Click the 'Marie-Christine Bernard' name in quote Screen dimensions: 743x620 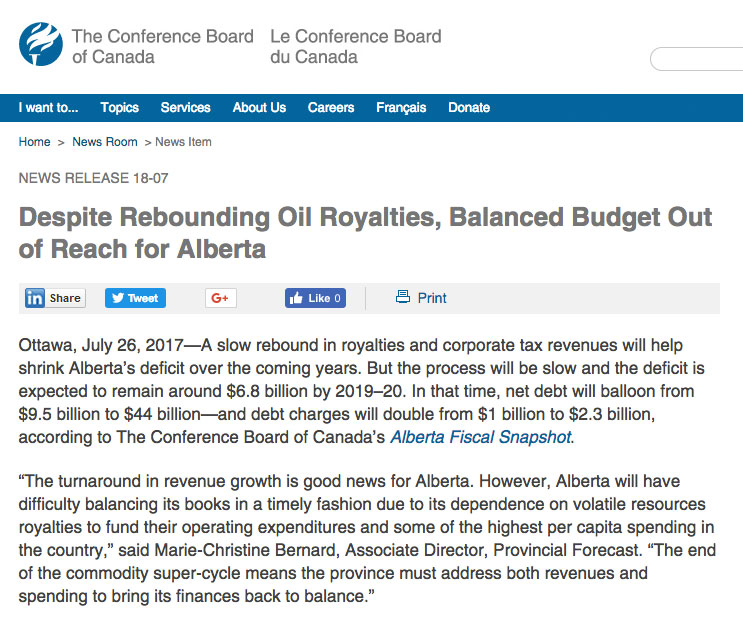[246, 550]
